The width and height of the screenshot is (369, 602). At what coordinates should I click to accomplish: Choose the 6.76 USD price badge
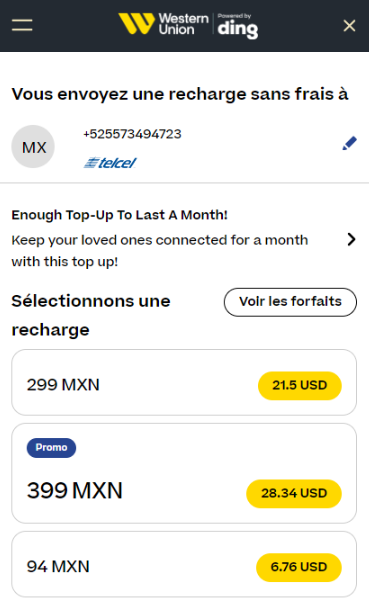pos(299,567)
